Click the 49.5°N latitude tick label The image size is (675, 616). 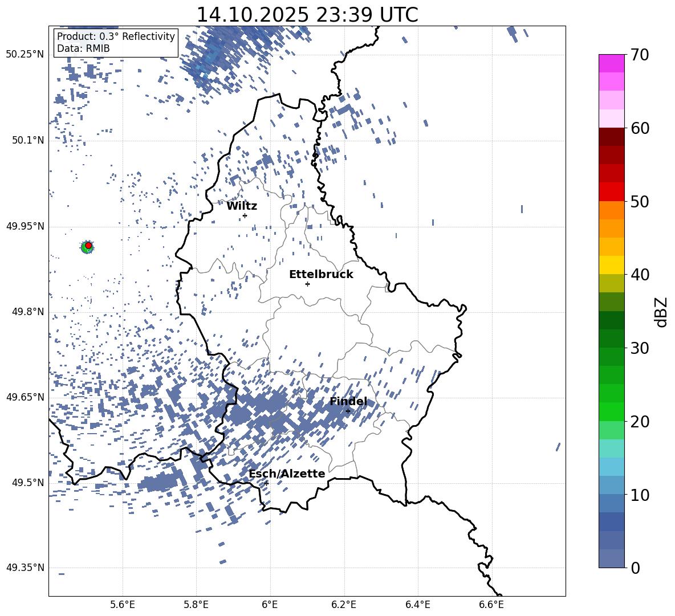point(28,482)
